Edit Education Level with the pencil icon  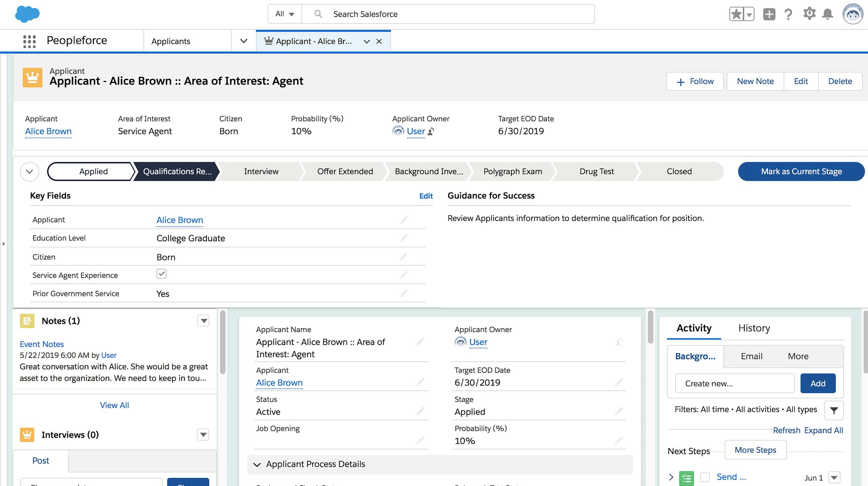pos(403,238)
